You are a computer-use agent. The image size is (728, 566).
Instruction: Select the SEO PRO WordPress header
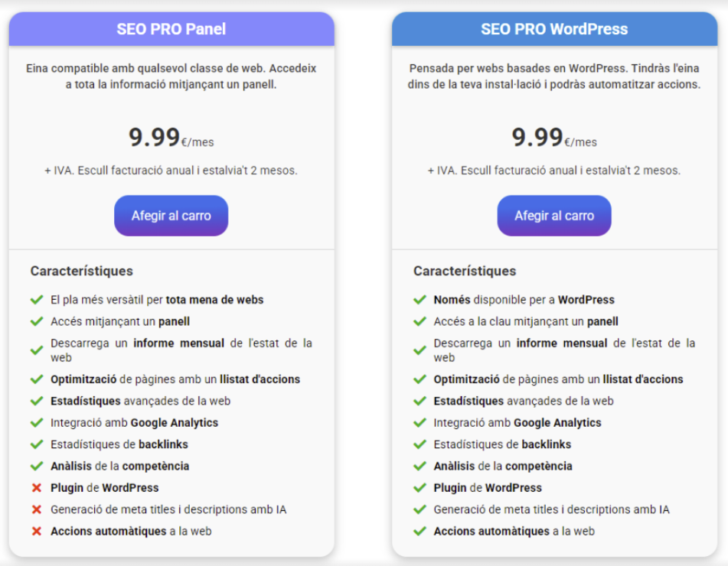pyautogui.click(x=554, y=30)
